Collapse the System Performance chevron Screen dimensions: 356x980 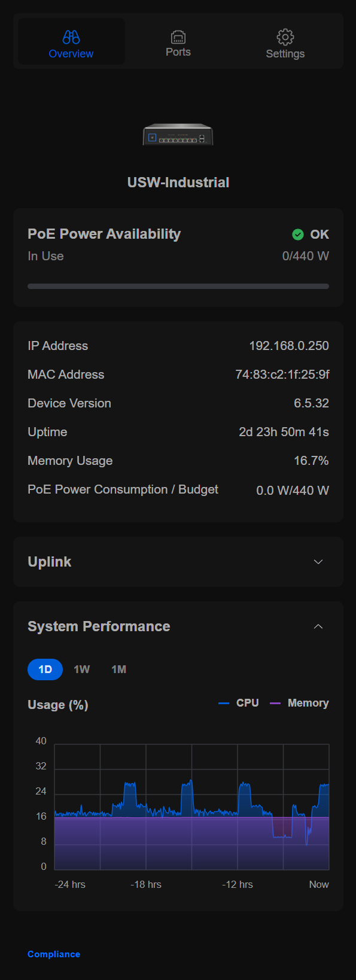pos(318,626)
